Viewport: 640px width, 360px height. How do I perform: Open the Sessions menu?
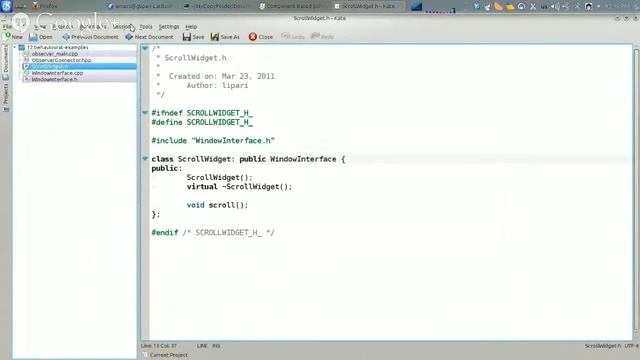pyautogui.click(x=123, y=27)
